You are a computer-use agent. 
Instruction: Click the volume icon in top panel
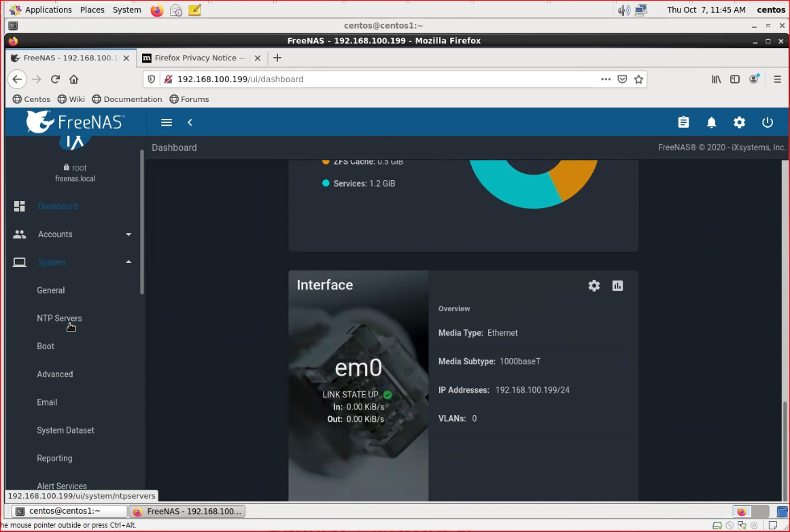click(x=624, y=10)
